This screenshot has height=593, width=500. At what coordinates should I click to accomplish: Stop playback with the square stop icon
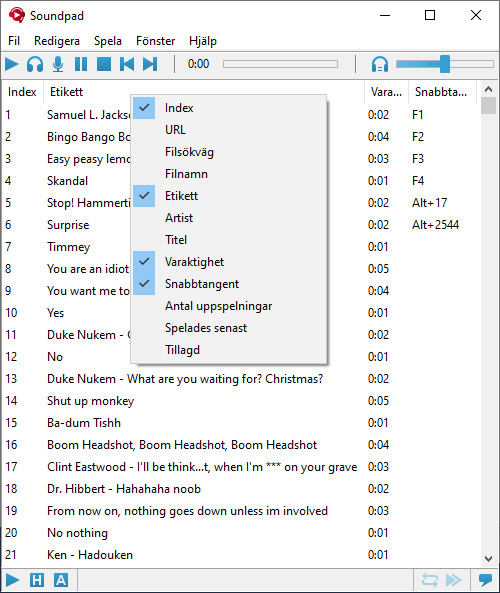tap(104, 64)
